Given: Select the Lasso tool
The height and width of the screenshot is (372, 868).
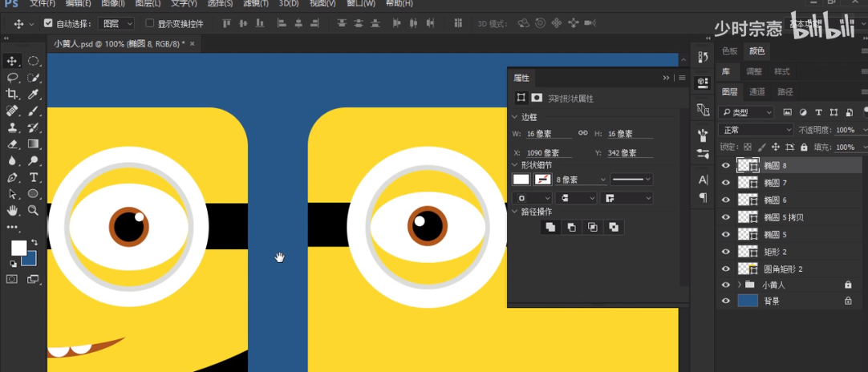Looking at the screenshot, I should click(12, 78).
